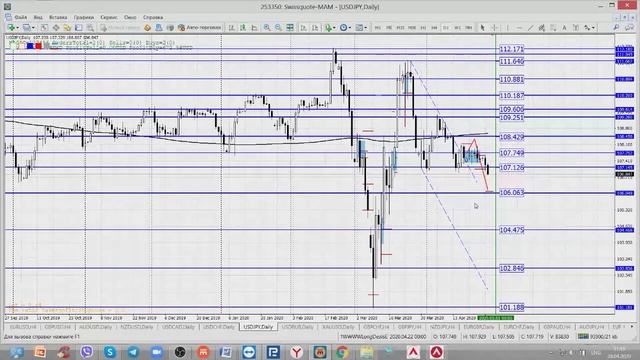Viewport: 640px width, 360px height.
Task: Select the text 'A' tool
Action: pyautogui.click(x=564, y=28)
